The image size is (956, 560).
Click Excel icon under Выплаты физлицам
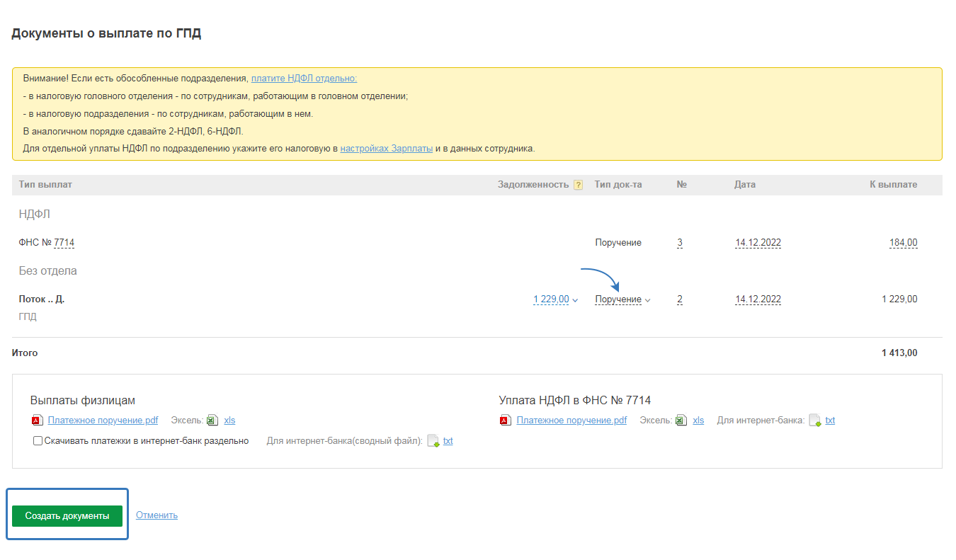click(212, 421)
